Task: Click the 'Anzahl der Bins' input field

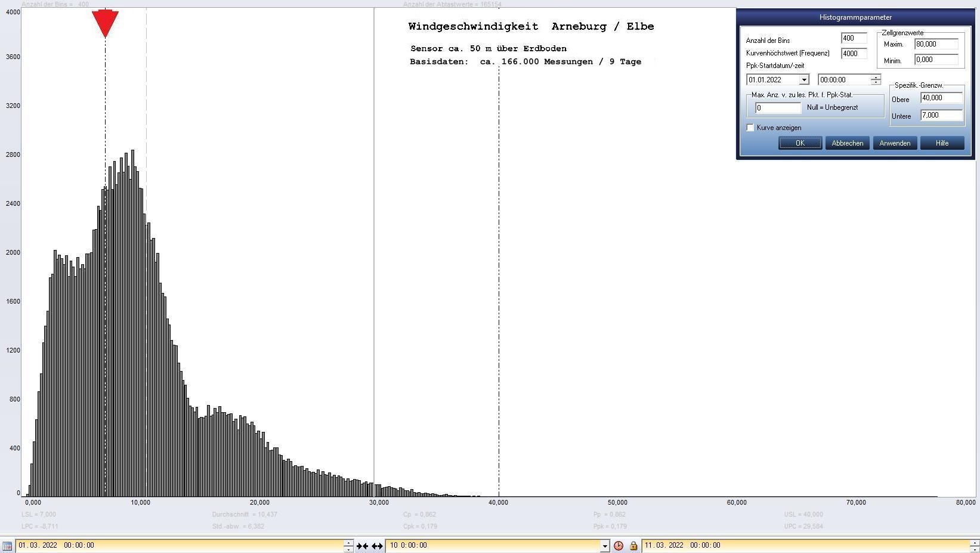Action: [x=854, y=38]
